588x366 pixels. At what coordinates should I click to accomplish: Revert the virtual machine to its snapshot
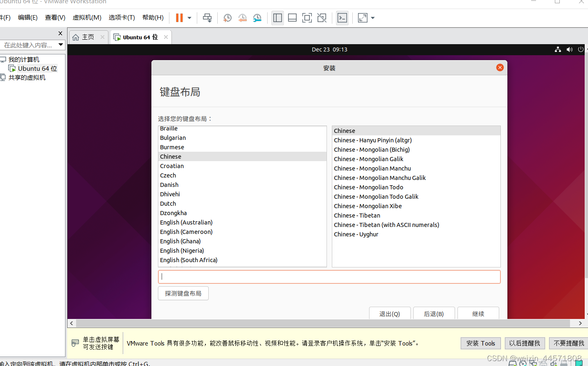[242, 18]
